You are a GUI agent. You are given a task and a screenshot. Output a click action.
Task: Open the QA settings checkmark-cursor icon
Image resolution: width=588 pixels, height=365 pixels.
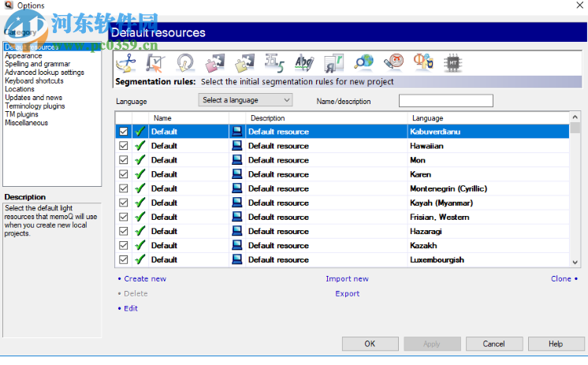tap(155, 63)
